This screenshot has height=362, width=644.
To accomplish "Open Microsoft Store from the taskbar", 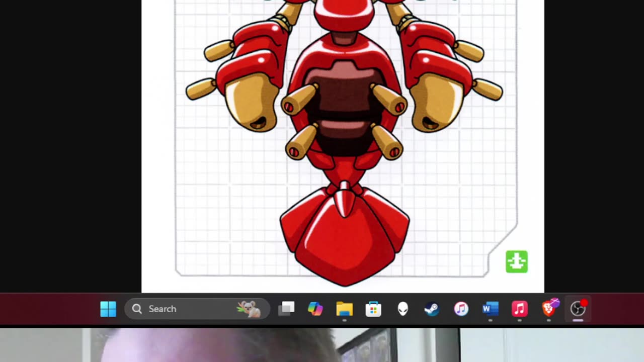I will (373, 309).
